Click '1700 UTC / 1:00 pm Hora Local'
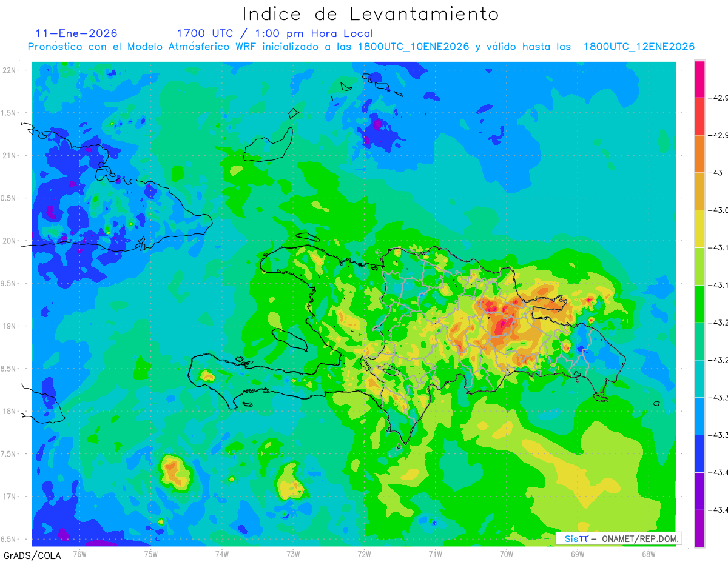 275,33
